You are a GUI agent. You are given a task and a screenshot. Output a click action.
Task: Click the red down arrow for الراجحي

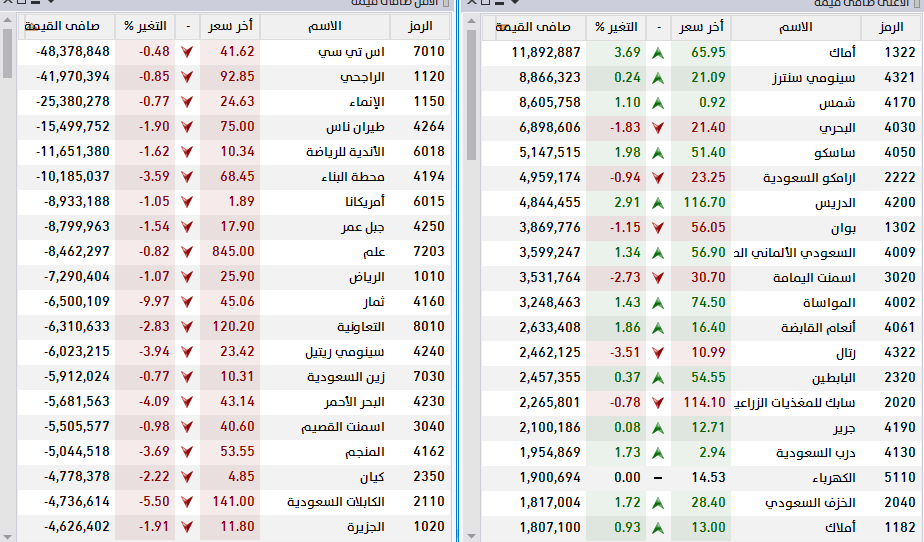click(x=187, y=77)
